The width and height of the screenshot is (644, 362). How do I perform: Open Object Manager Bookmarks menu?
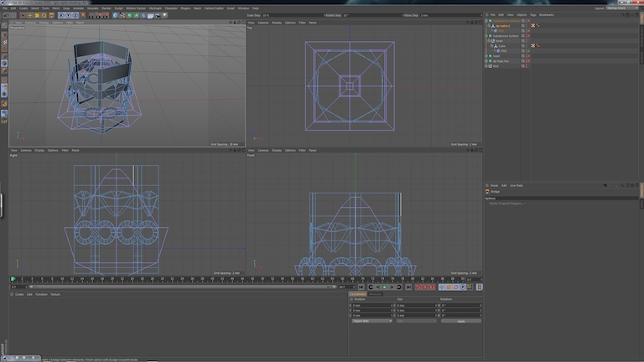[x=547, y=15]
